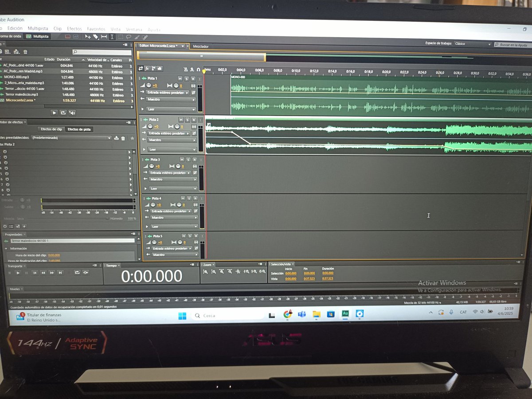Select 'Efectos de pista' tab
This screenshot has height=399, width=532.
tap(78, 129)
